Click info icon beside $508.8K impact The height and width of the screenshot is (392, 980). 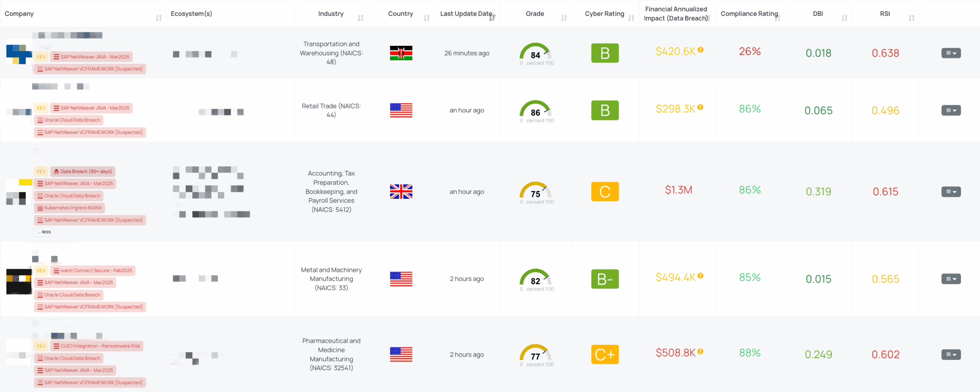701,352
